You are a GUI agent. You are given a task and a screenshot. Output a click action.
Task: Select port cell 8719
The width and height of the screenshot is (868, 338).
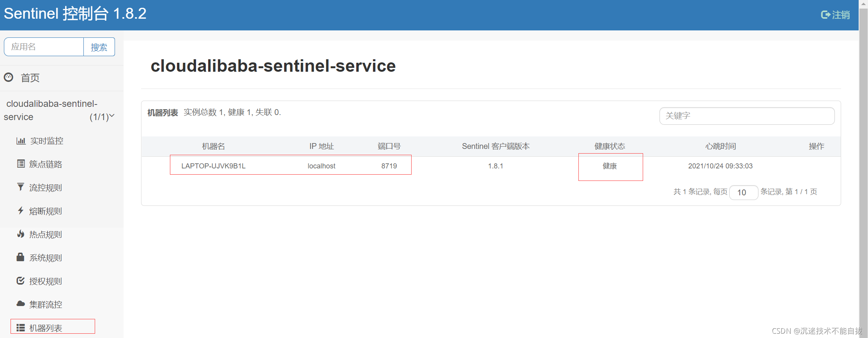coord(389,166)
